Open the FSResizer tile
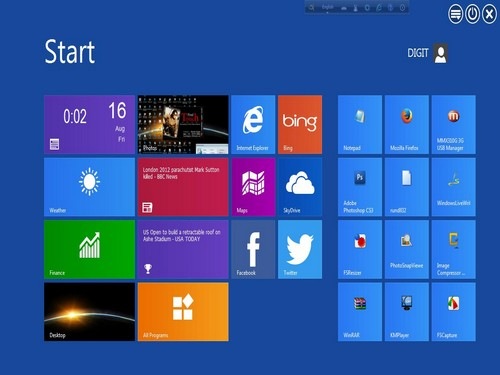 (x=360, y=249)
